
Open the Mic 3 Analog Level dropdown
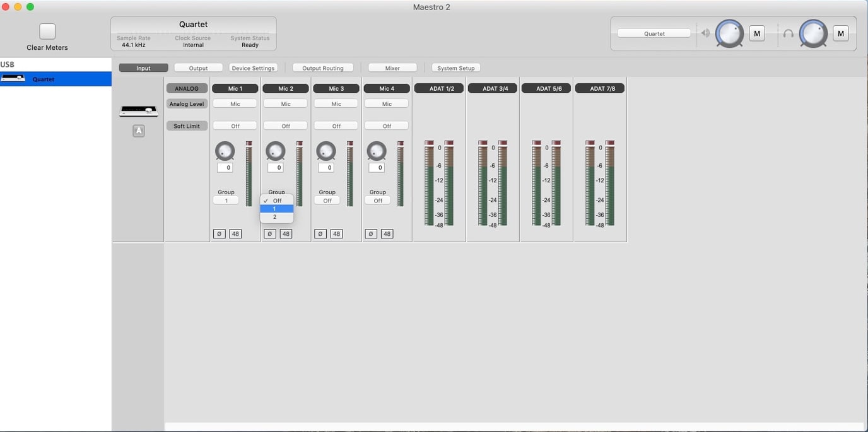click(336, 103)
